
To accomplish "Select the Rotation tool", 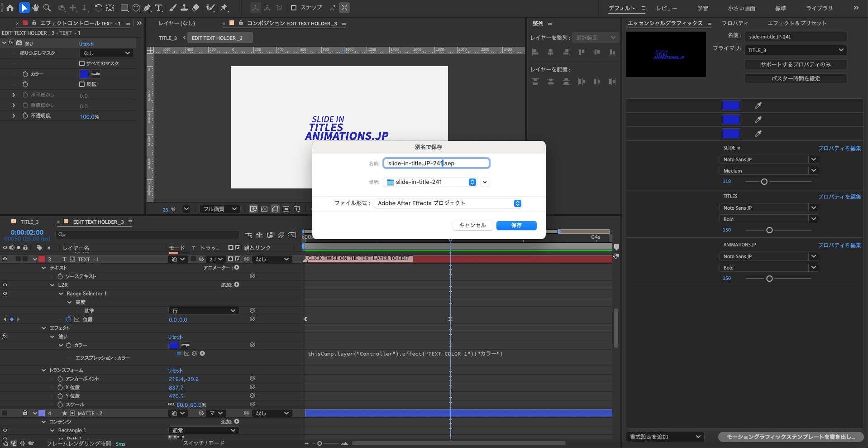I will tap(98, 8).
